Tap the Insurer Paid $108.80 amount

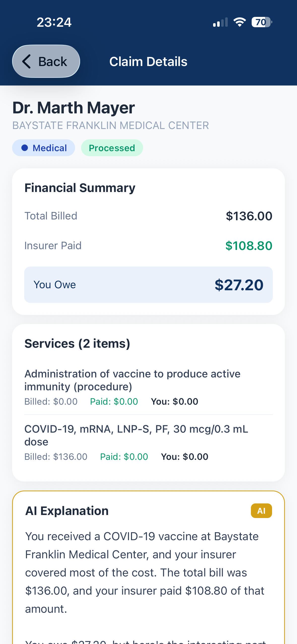click(249, 246)
